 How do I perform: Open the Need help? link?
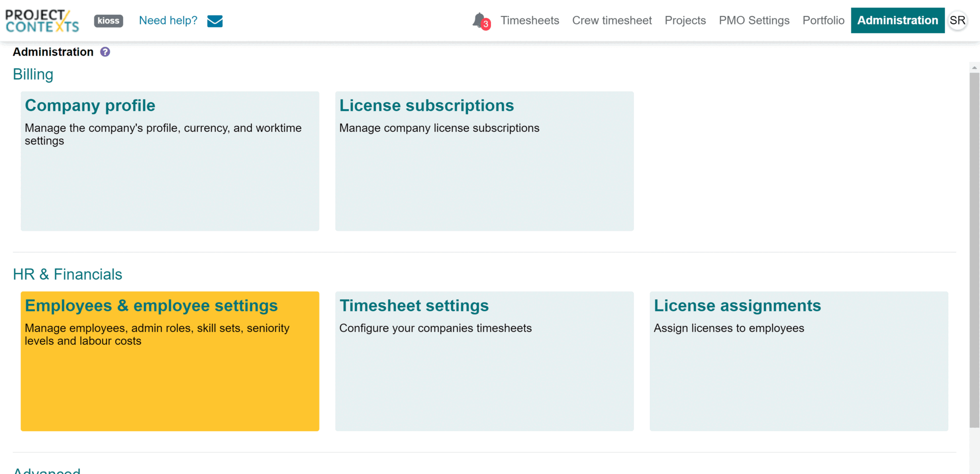(x=168, y=20)
